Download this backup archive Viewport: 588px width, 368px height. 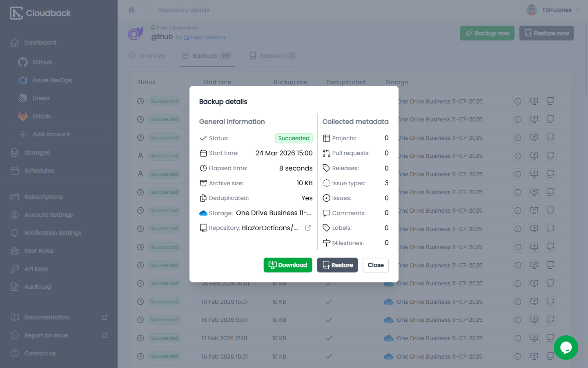click(x=288, y=265)
